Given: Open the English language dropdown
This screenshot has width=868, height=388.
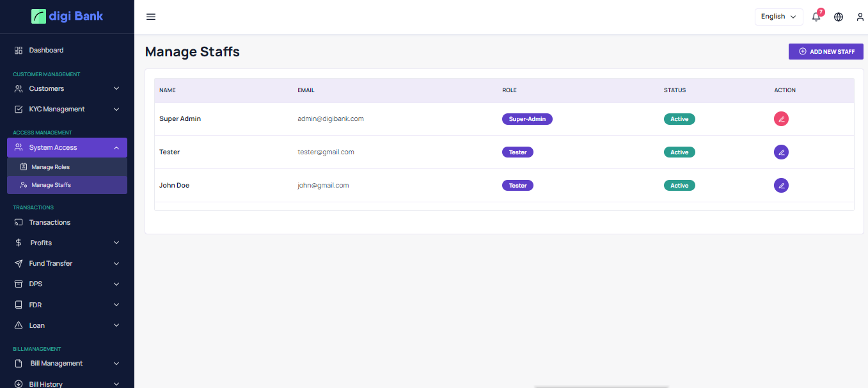Looking at the screenshot, I should tap(778, 17).
